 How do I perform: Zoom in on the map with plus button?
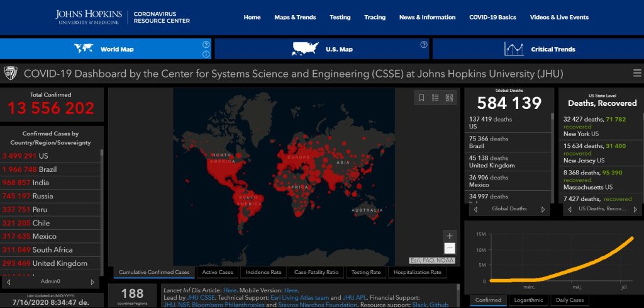[x=450, y=236]
